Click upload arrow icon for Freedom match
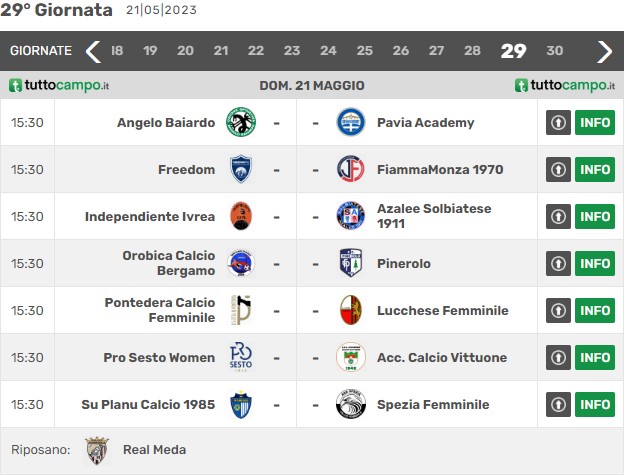626x476 pixels. click(x=558, y=169)
